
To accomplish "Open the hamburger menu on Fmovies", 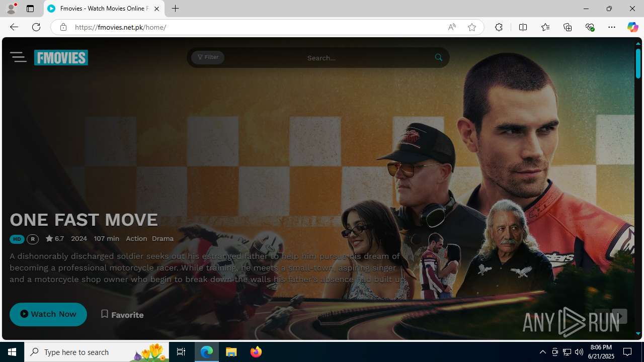I will (x=18, y=57).
